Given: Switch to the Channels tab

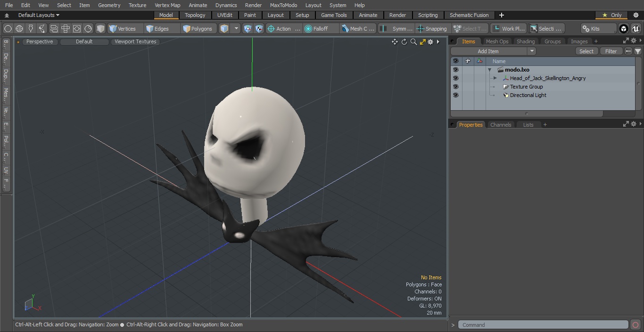Looking at the screenshot, I should 501,125.
